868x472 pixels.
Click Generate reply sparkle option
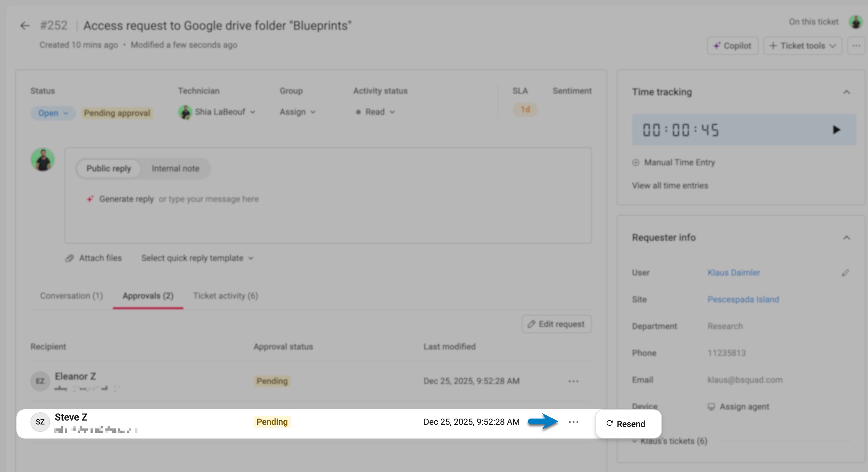[120, 199]
